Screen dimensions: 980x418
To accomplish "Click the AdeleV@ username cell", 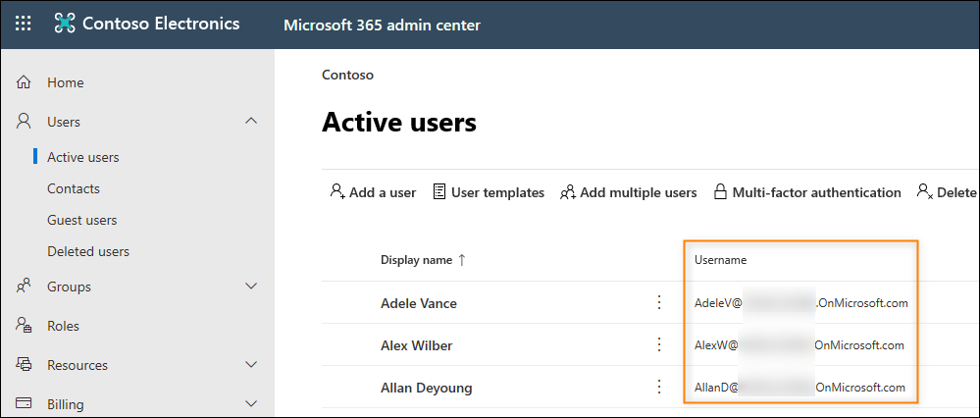I will coord(801,303).
